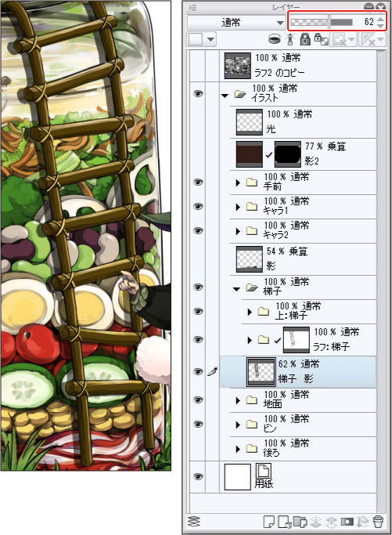Click the Lock Layer padlock icon

click(x=305, y=39)
